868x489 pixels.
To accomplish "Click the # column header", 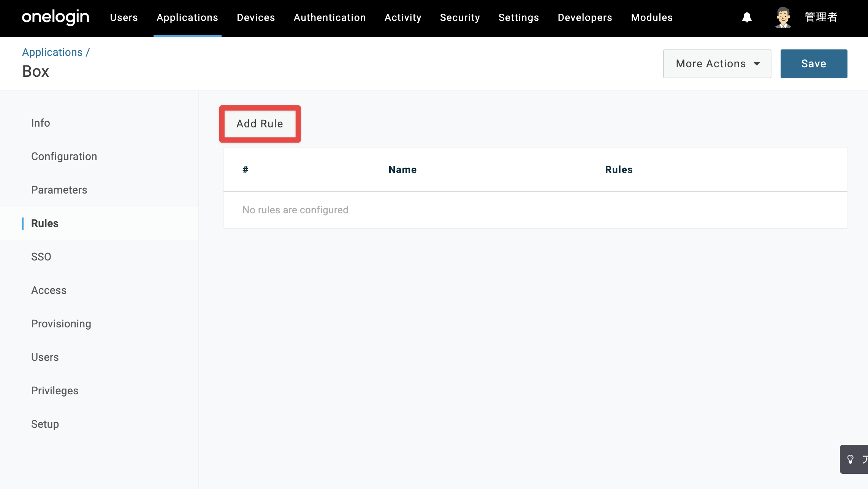I will tap(246, 170).
